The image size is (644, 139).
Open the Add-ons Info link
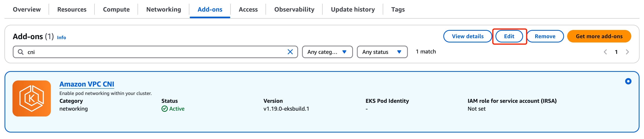[x=62, y=38]
